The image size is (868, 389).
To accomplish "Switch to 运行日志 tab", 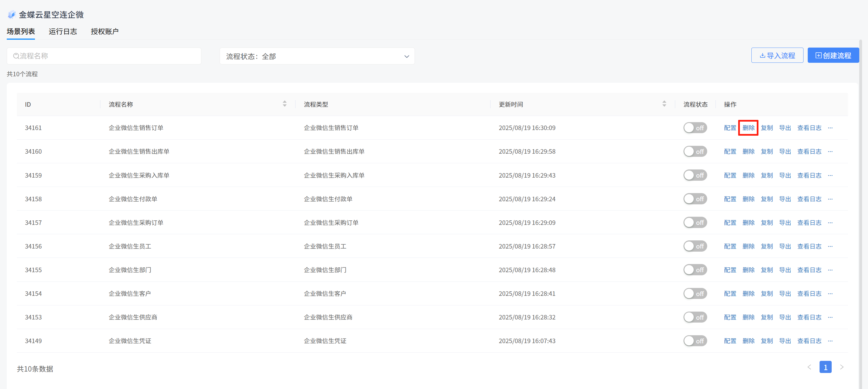I will pos(63,32).
